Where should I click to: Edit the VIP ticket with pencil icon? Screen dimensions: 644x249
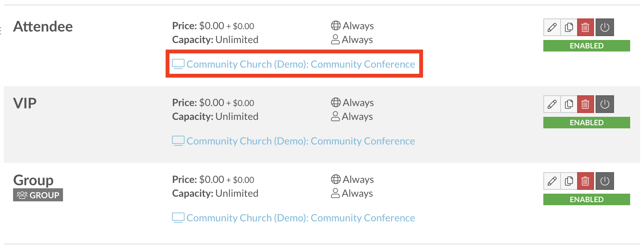tap(552, 104)
